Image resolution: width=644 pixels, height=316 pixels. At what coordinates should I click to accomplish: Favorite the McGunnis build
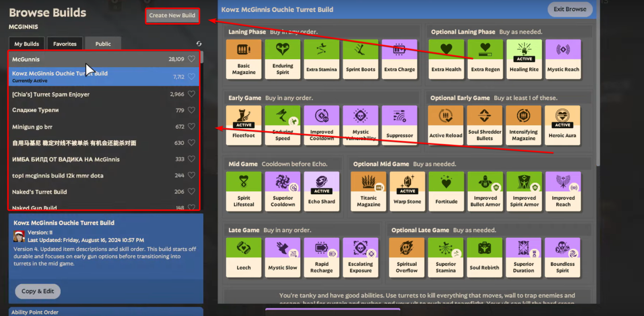click(191, 59)
